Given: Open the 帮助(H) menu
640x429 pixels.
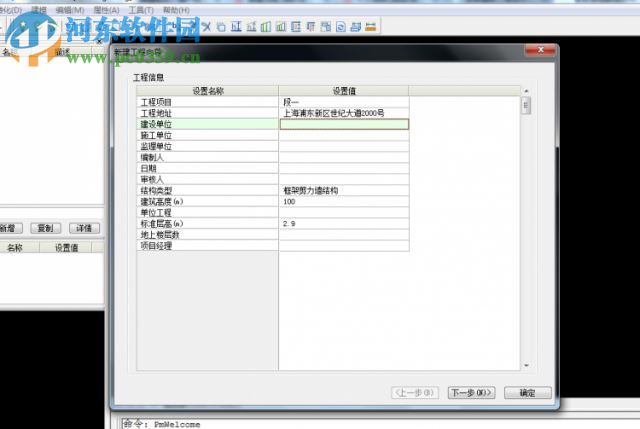Looking at the screenshot, I should [x=176, y=10].
